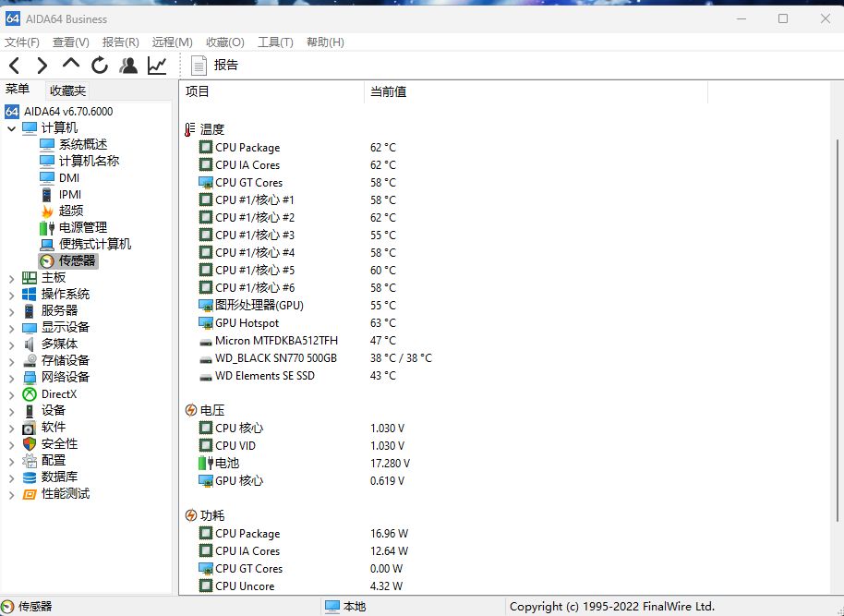Screen dimensions: 844x616
Task: Open the 电源管理 tree item
Action: [73, 228]
